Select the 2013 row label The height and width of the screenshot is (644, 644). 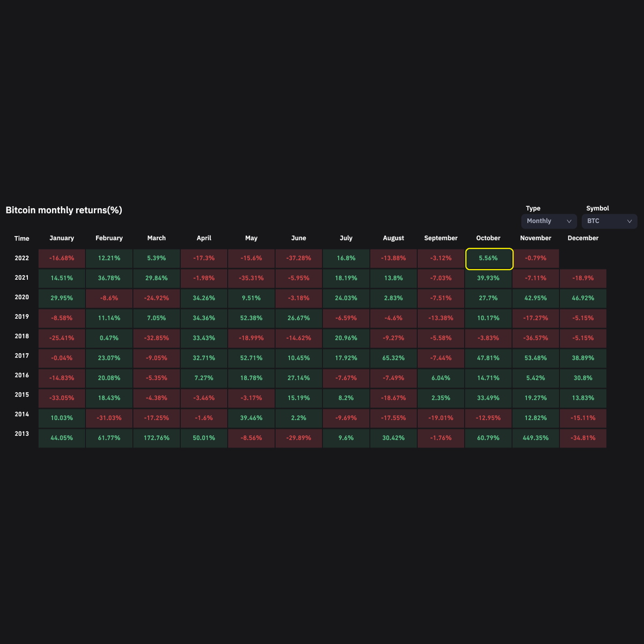[22, 434]
